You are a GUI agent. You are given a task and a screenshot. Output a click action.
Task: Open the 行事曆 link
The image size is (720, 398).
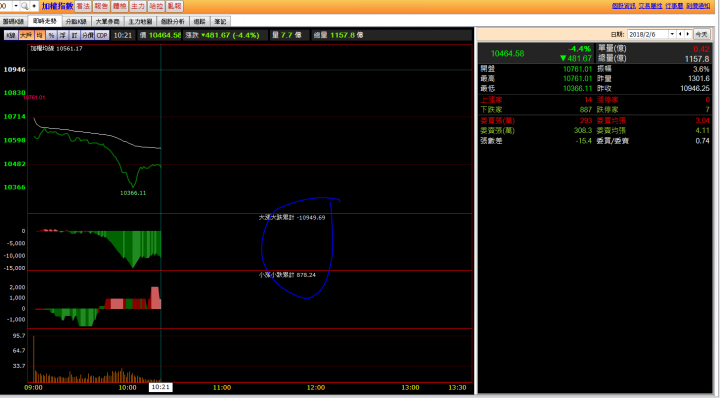pos(674,6)
